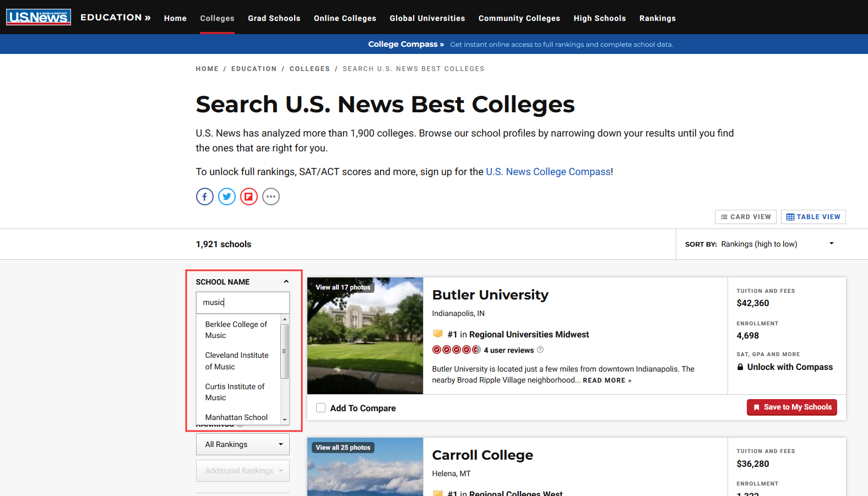
Task: Go to Home breadcrumb
Action: click(207, 69)
